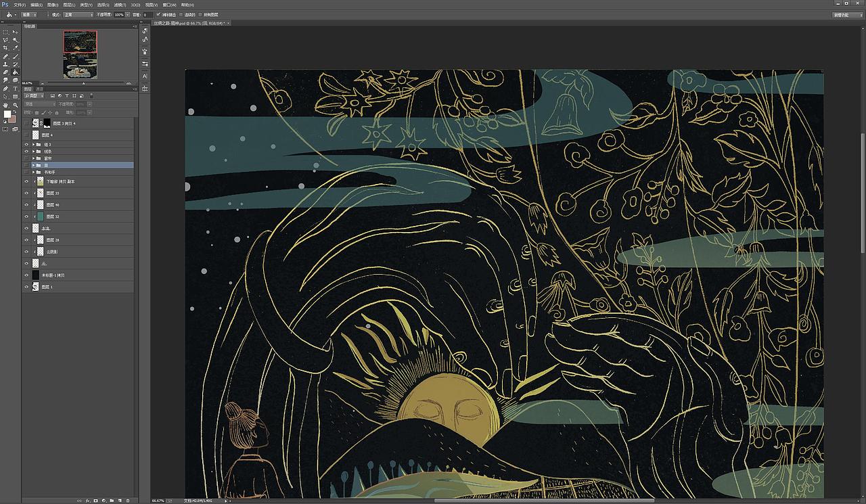
Task: Select the Blur/Smudge tool
Action: pyautogui.click(x=5, y=81)
